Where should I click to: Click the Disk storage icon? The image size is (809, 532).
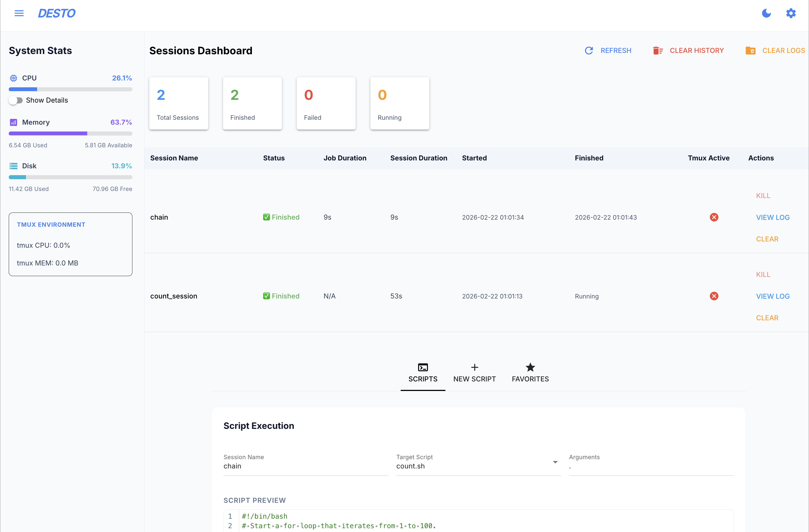tap(13, 166)
